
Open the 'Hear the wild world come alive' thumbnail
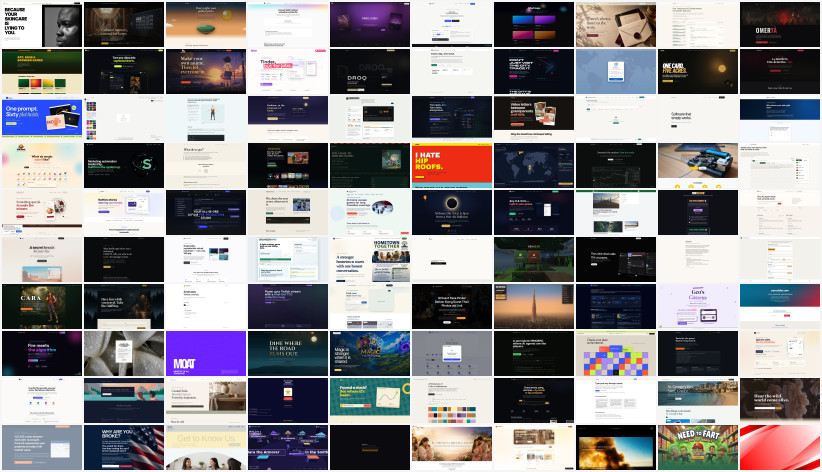780,400
